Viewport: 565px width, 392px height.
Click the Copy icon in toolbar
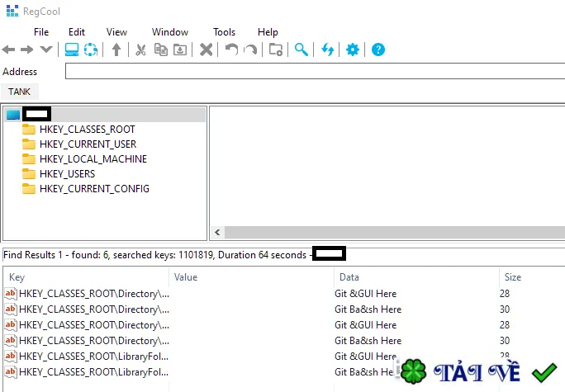(161, 50)
